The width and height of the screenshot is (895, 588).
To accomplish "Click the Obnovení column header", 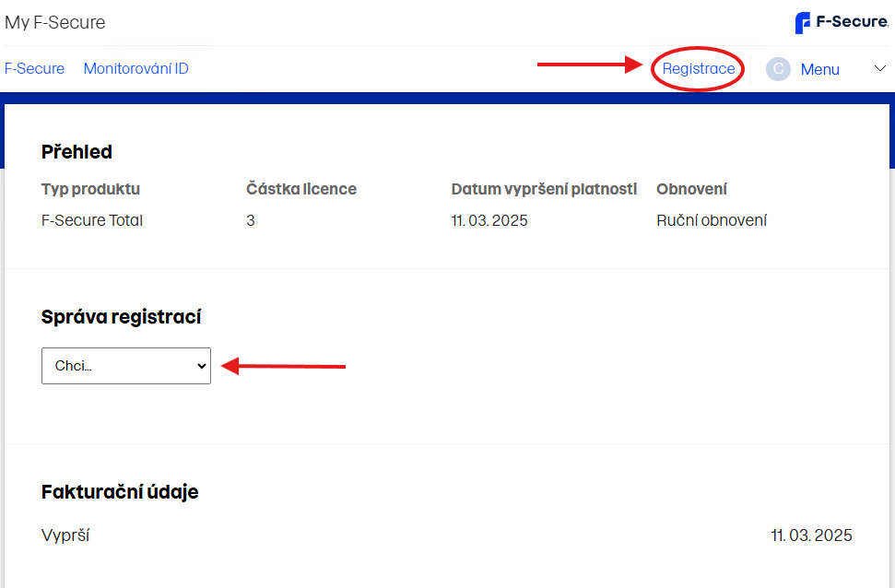I will pos(691,189).
